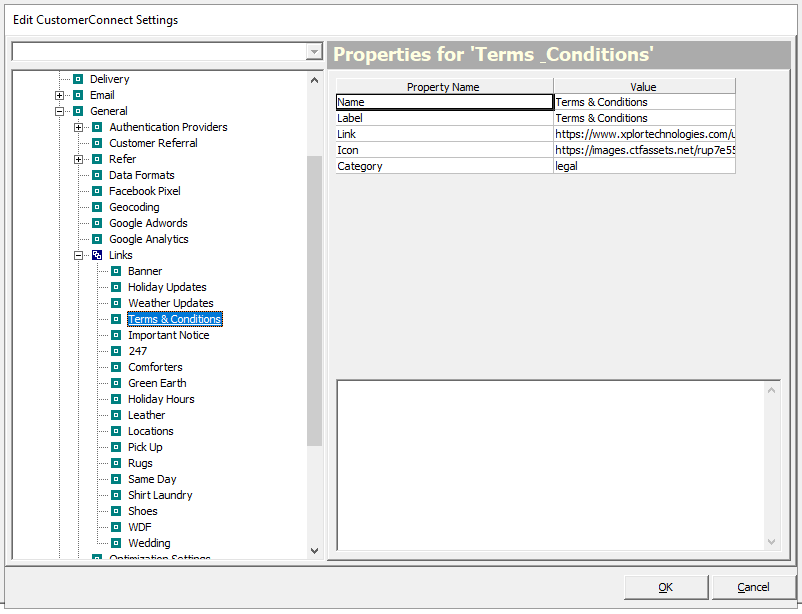
Task: Click the Terms & Conditions node icon
Action: coord(116,319)
